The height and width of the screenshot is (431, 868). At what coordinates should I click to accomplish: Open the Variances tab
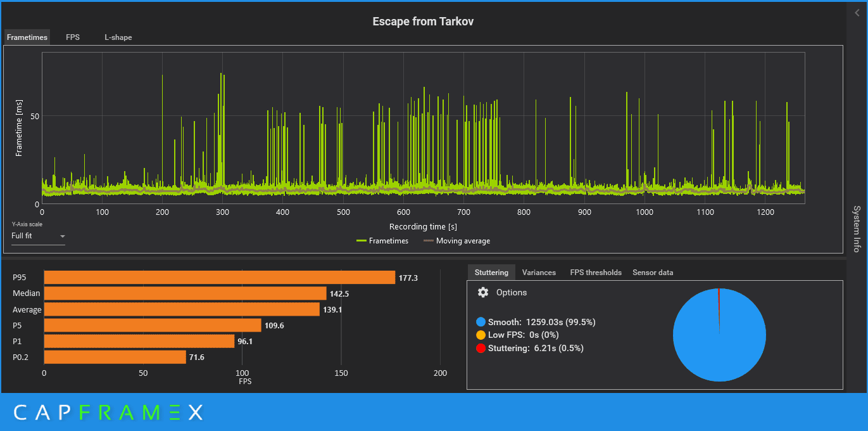(539, 273)
